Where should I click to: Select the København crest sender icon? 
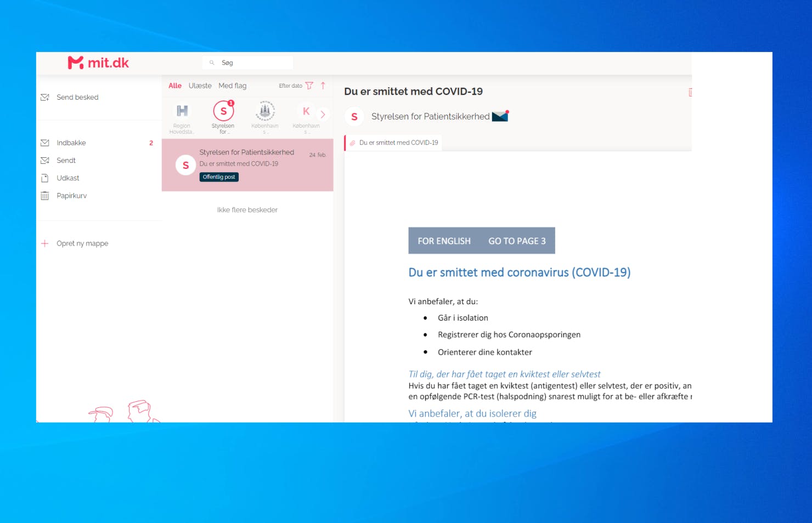click(x=265, y=111)
